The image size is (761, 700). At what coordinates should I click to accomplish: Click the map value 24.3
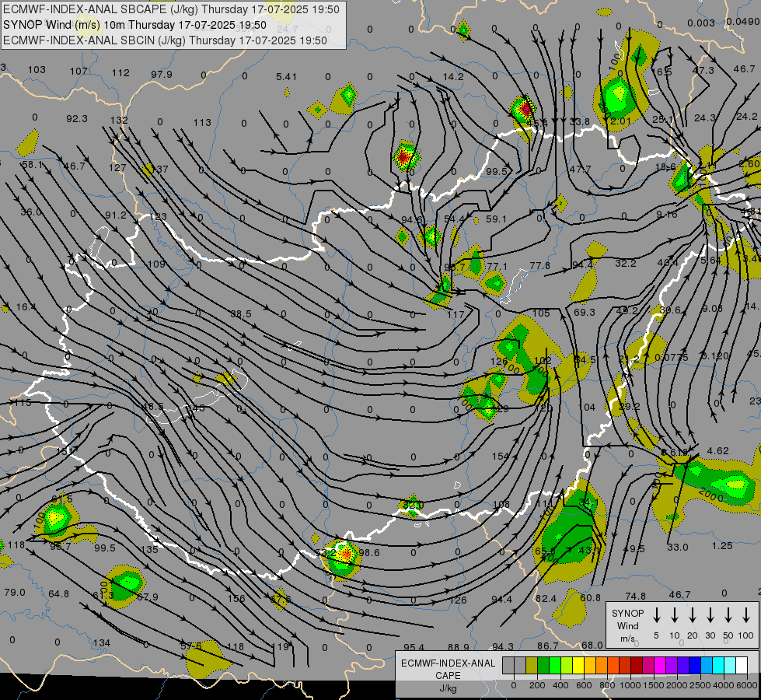[x=705, y=117]
